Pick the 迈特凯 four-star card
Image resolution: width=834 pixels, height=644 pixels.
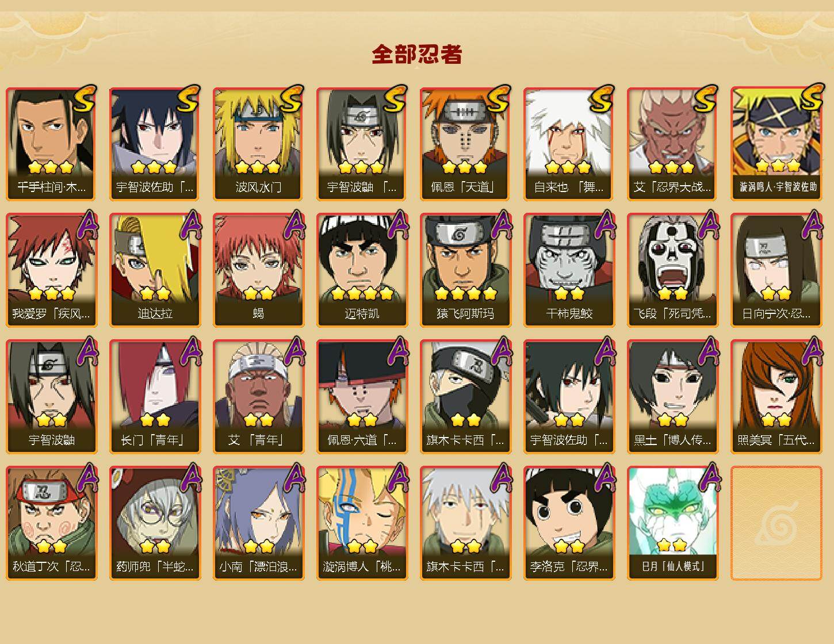pyautogui.click(x=362, y=270)
